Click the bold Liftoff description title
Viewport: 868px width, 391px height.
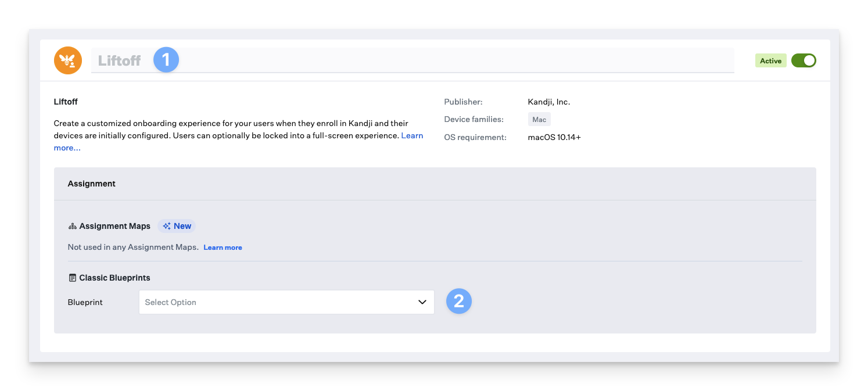click(x=66, y=102)
